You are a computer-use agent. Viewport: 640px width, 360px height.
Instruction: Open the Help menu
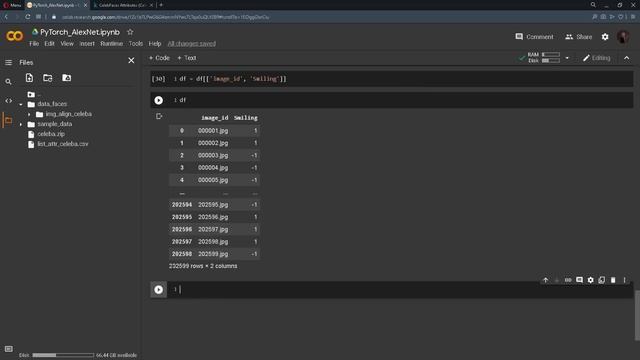(x=155, y=44)
